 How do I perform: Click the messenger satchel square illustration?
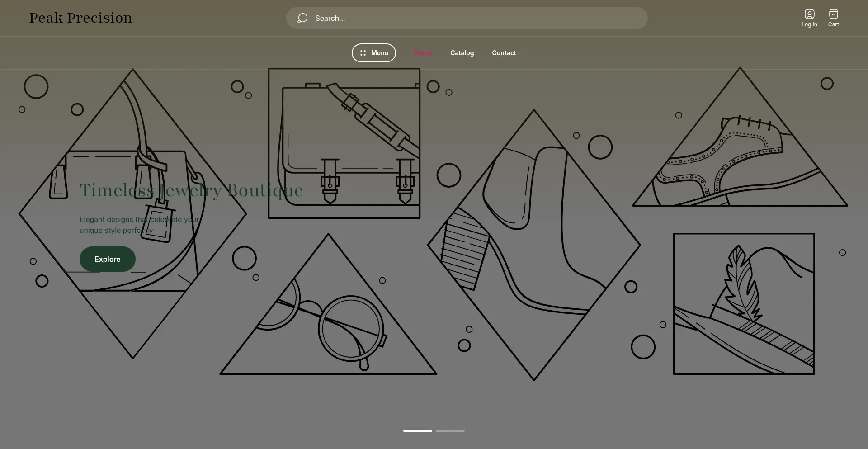click(x=344, y=143)
